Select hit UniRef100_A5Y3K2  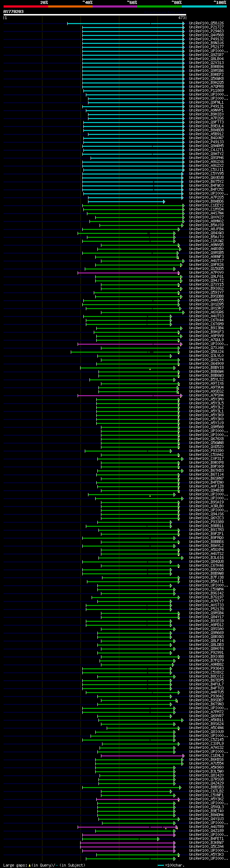206,799
